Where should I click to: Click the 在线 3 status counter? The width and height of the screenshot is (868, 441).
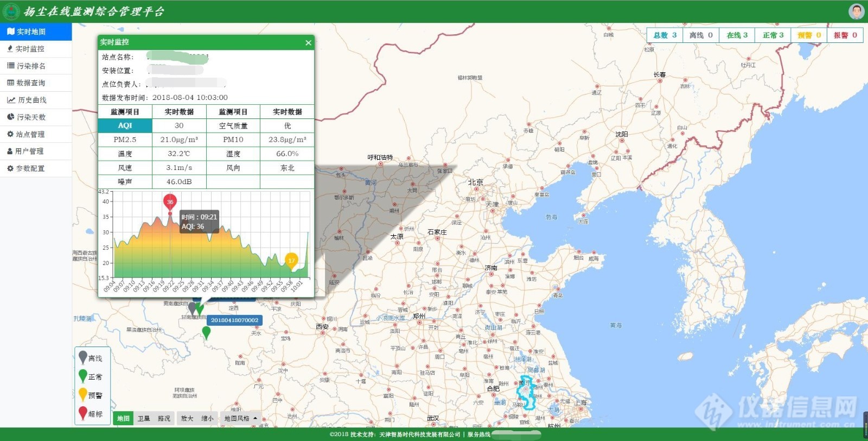(737, 35)
